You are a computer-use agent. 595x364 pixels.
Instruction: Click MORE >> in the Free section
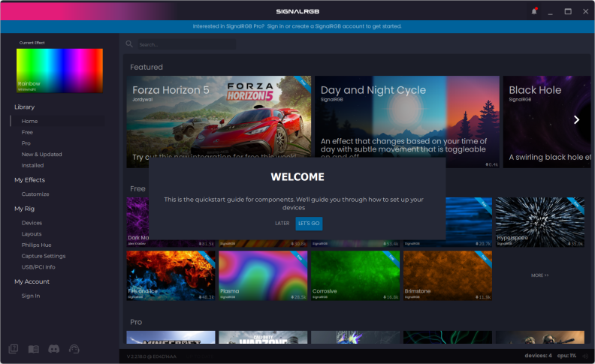tap(539, 275)
